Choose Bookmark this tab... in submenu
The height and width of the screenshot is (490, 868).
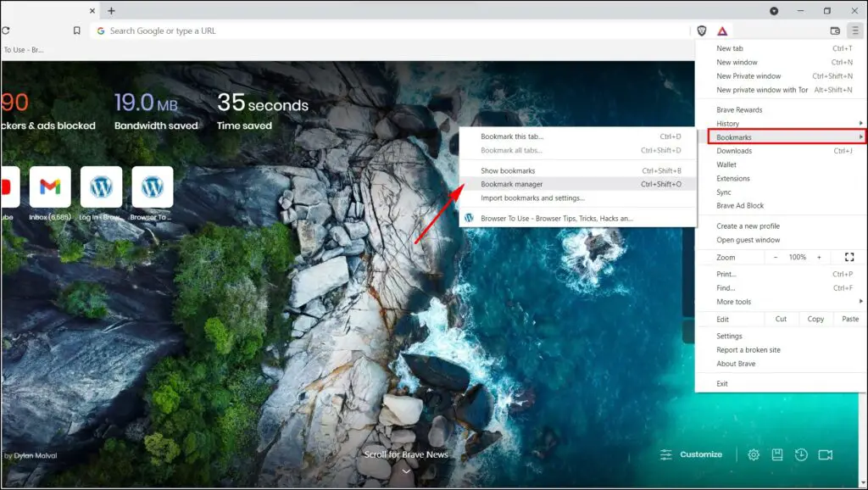pos(578,136)
